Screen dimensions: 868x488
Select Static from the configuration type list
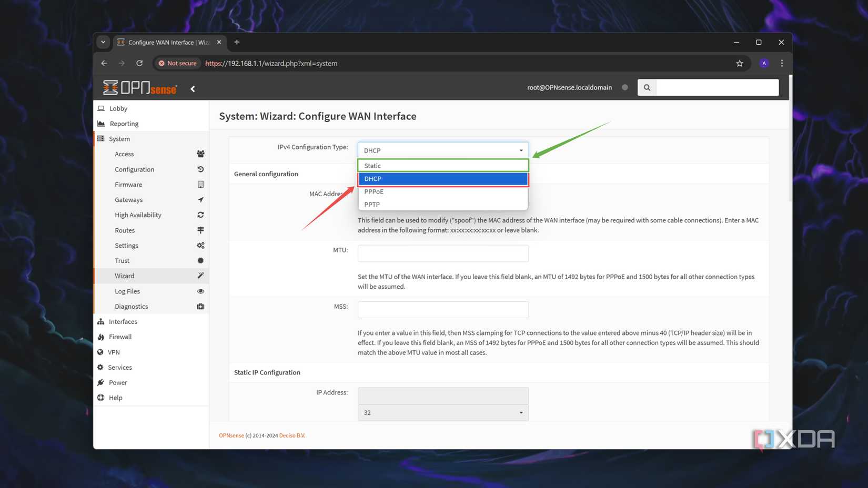(x=442, y=165)
